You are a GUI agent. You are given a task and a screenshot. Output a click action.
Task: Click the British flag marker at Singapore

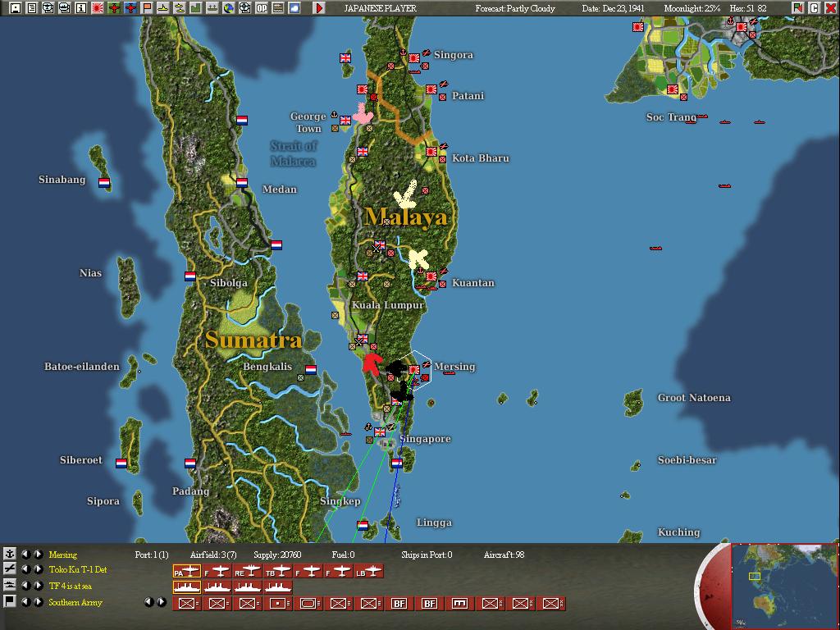click(x=380, y=431)
